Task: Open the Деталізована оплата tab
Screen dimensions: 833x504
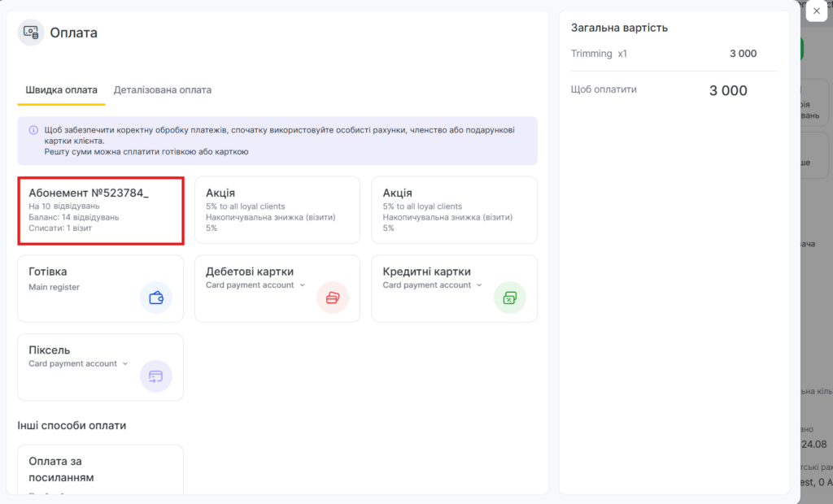Action: point(163,90)
